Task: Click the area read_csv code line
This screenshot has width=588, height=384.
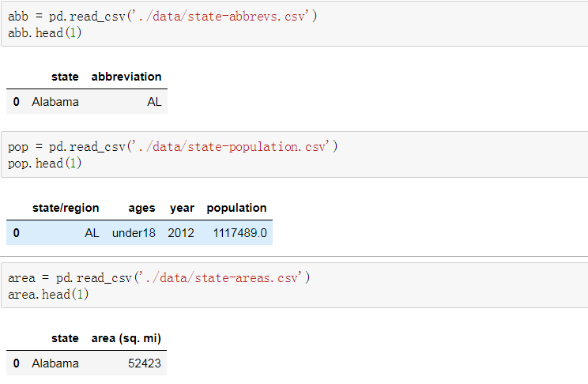Action: point(159,278)
